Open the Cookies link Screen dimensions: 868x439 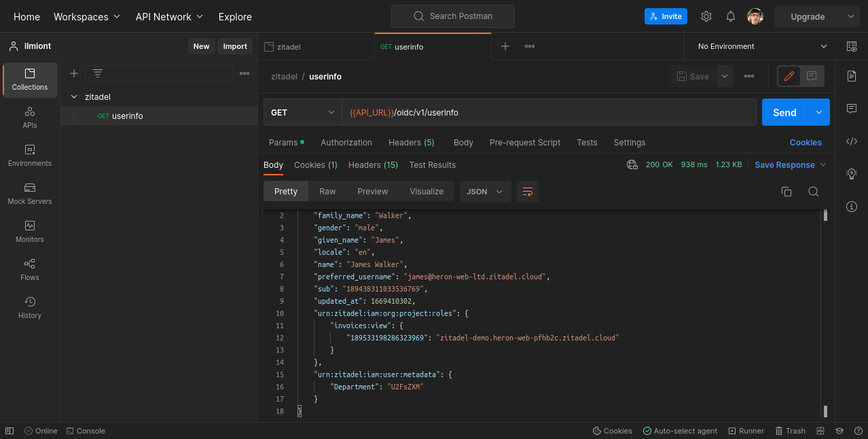(806, 142)
